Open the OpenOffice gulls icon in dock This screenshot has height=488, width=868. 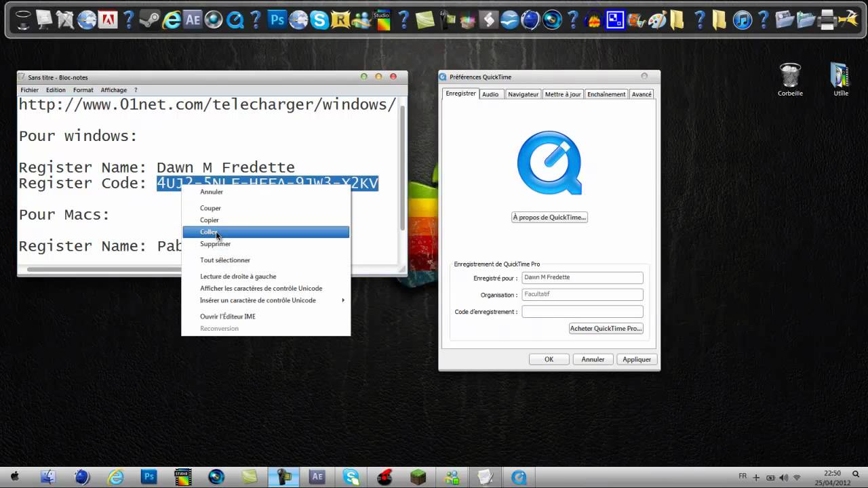click(509, 20)
